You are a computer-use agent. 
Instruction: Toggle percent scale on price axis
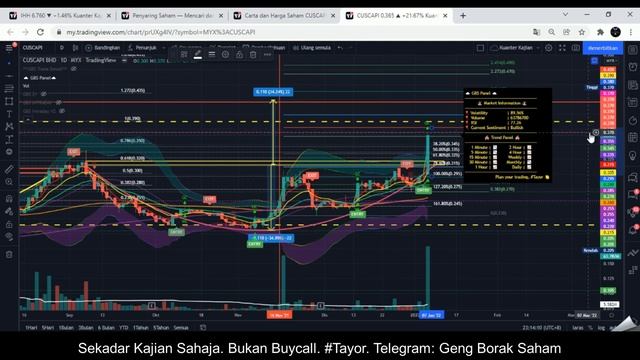pyautogui.click(x=590, y=327)
